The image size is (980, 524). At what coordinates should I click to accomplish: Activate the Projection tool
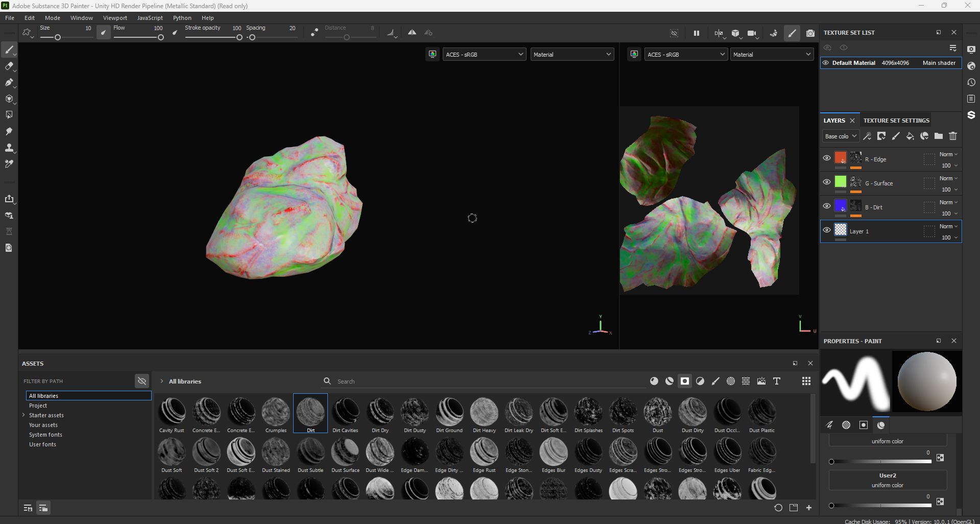coord(10,82)
